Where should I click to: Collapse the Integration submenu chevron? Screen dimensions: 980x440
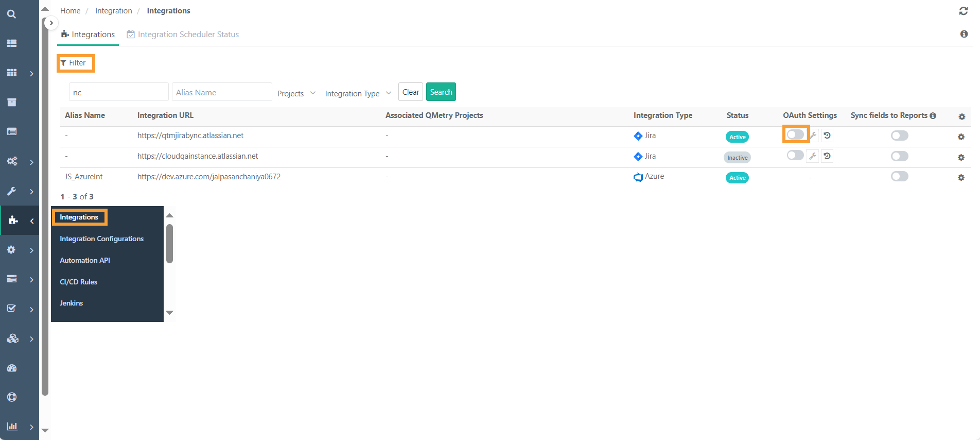[x=31, y=221]
